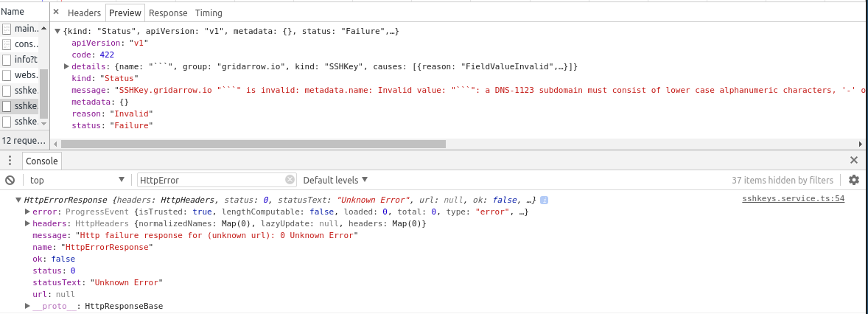Expand the error ProgressEvent entry
The image size is (868, 314).
pos(27,212)
